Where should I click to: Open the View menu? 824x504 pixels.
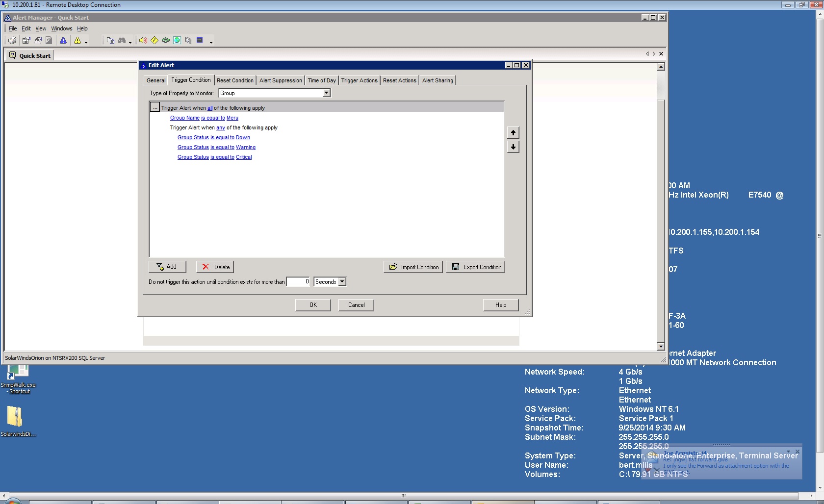pos(41,28)
